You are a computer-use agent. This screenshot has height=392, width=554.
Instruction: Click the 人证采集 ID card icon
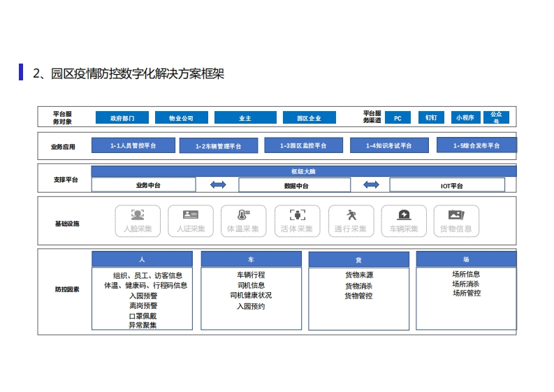[x=191, y=215]
